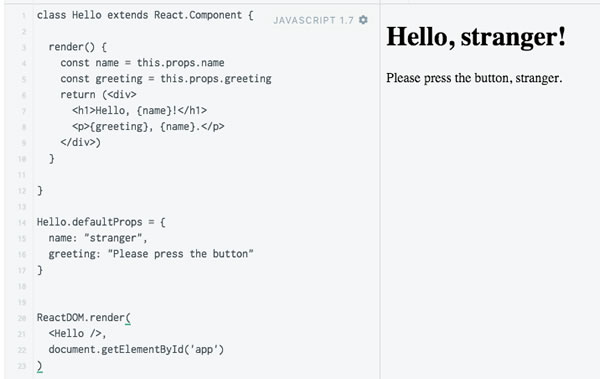
Task: Click the JAVASCRIPT 1.7 language label
Action: (313, 20)
